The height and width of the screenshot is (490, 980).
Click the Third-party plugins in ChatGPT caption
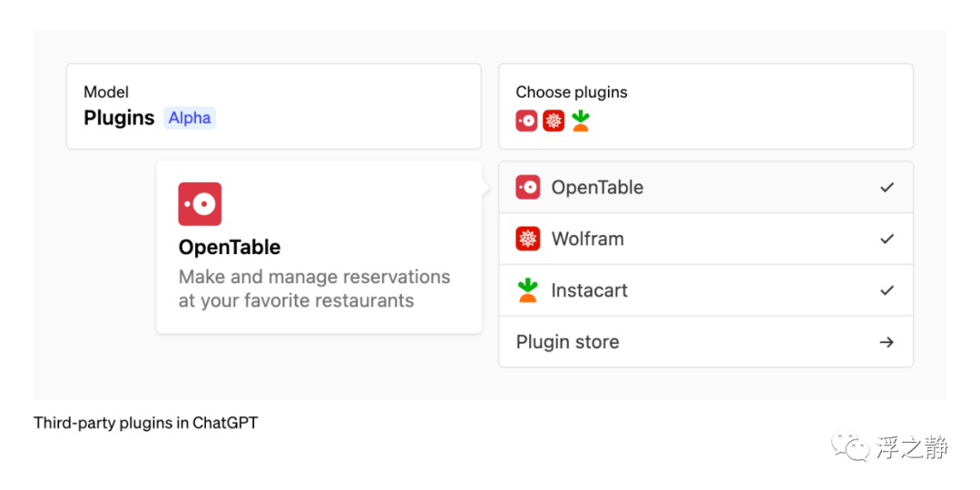(x=145, y=423)
